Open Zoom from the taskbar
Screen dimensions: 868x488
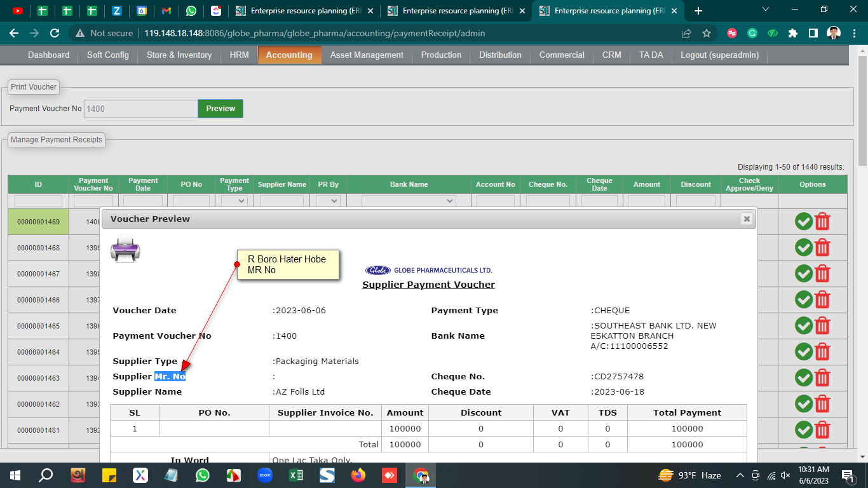(265, 475)
